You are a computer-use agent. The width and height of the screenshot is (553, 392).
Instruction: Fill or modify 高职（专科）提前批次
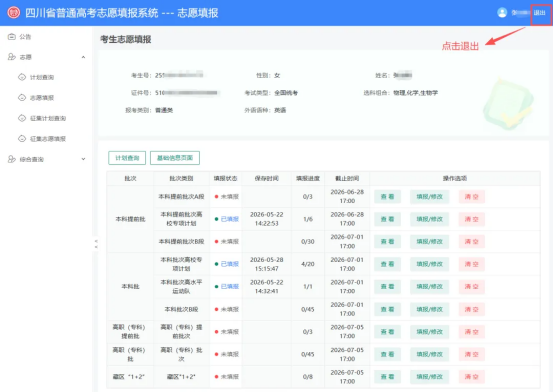429,332
